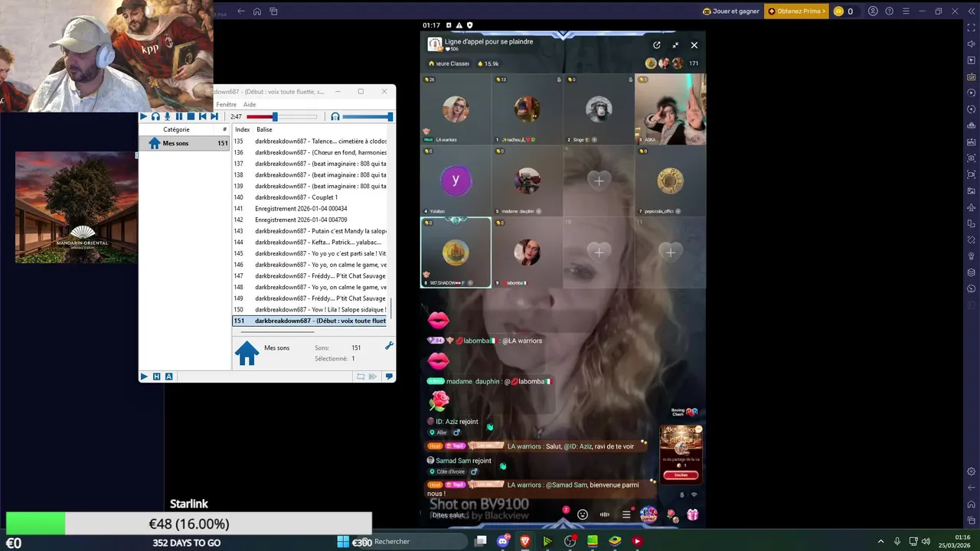Click the speech bubble icon in soundboard
The image size is (980, 551).
[x=389, y=377]
